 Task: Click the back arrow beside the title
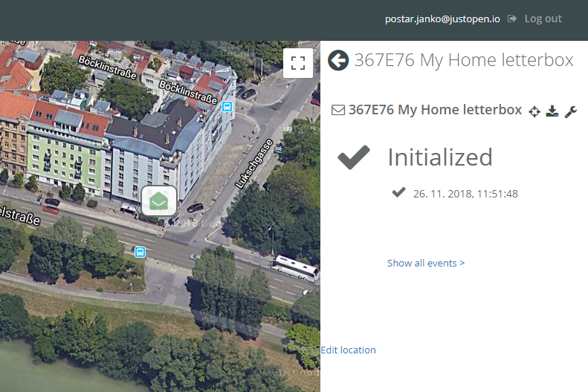click(x=338, y=60)
